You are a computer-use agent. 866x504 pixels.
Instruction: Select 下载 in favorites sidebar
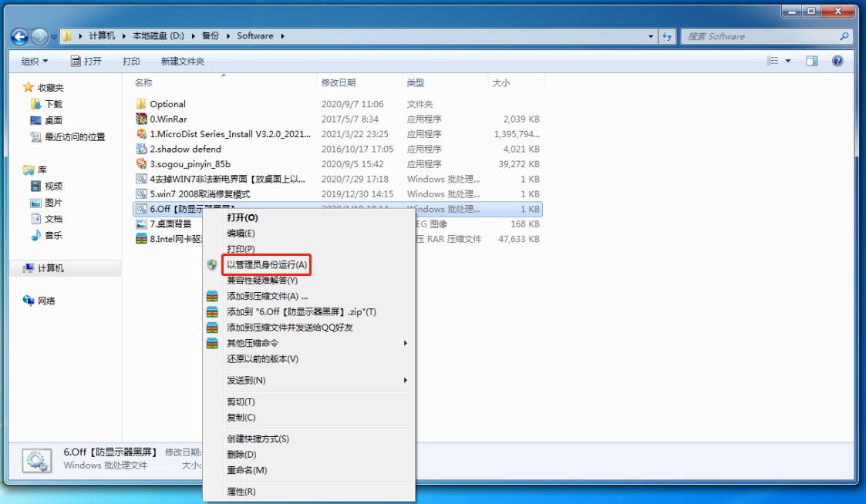[53, 104]
